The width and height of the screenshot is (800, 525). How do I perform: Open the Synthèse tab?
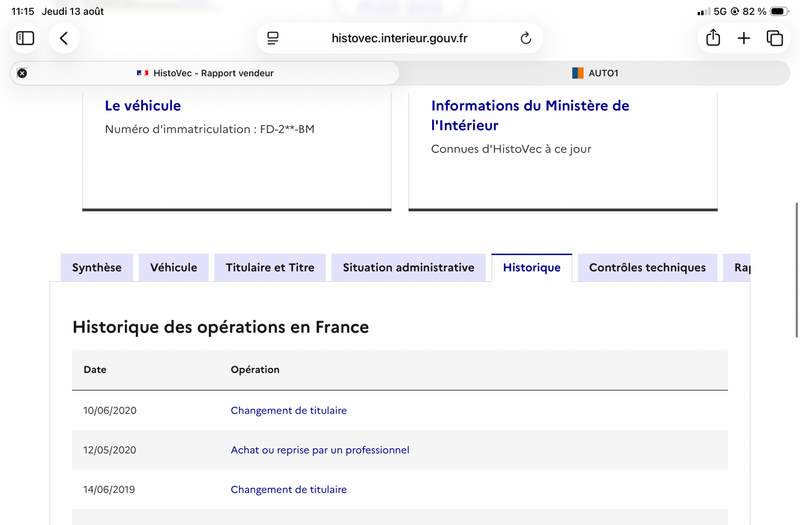pyautogui.click(x=97, y=267)
